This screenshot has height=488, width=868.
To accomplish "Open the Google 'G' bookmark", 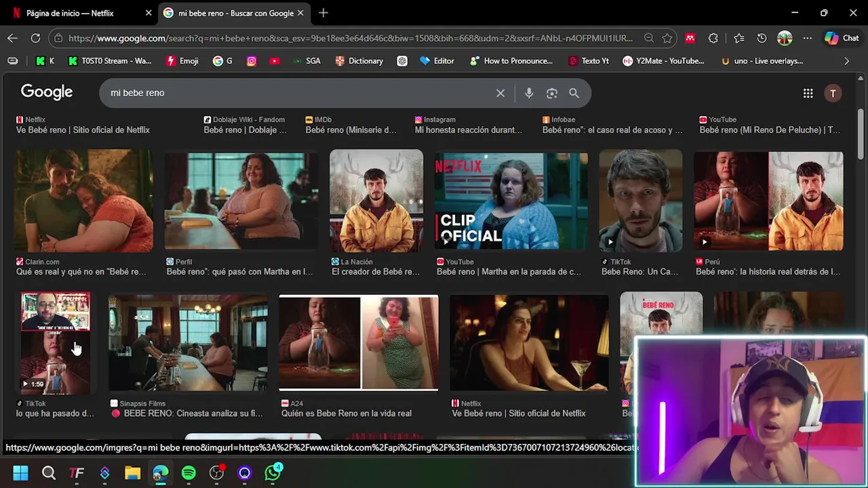I will tap(222, 61).
